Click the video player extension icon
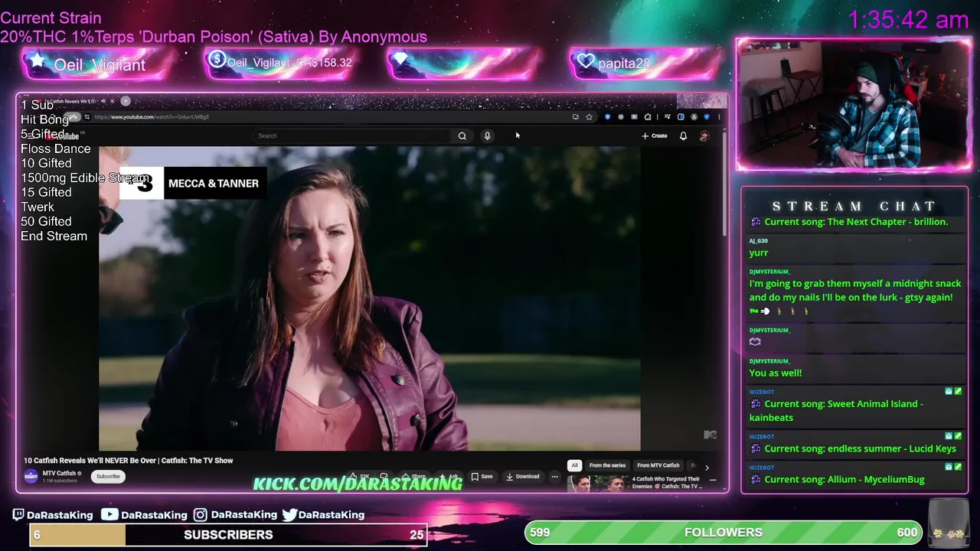This screenshot has width=980, height=551. coord(635,117)
